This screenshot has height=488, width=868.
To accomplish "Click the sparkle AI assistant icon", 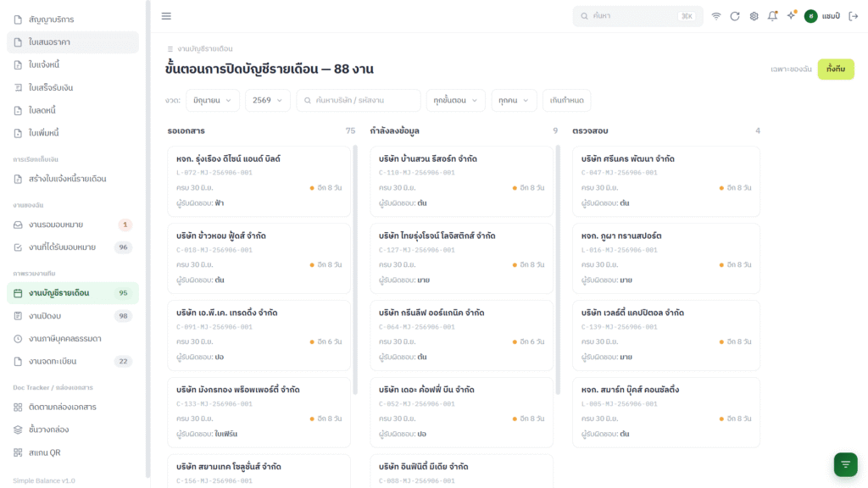I will pyautogui.click(x=791, y=16).
